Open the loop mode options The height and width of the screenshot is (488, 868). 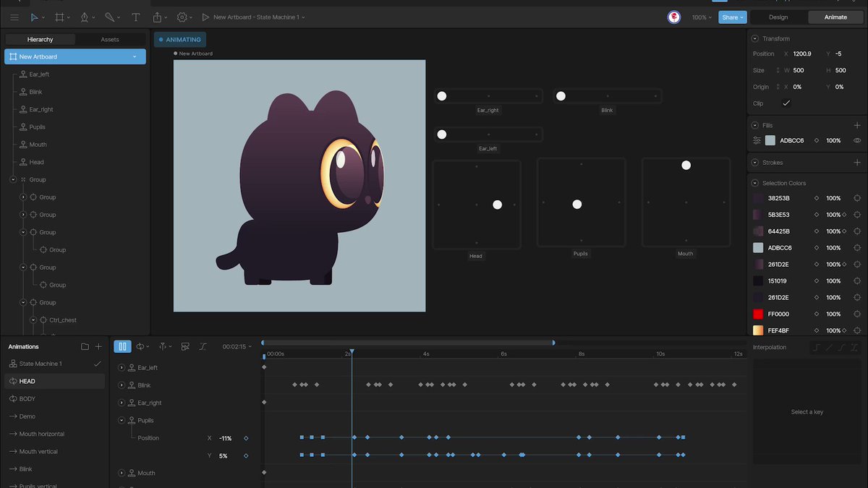coord(141,346)
